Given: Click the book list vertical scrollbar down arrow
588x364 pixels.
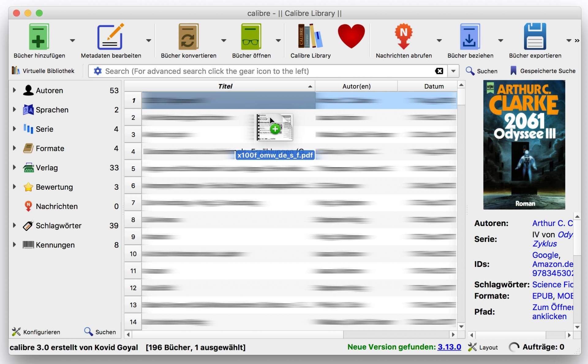Looking at the screenshot, I should (461, 326).
